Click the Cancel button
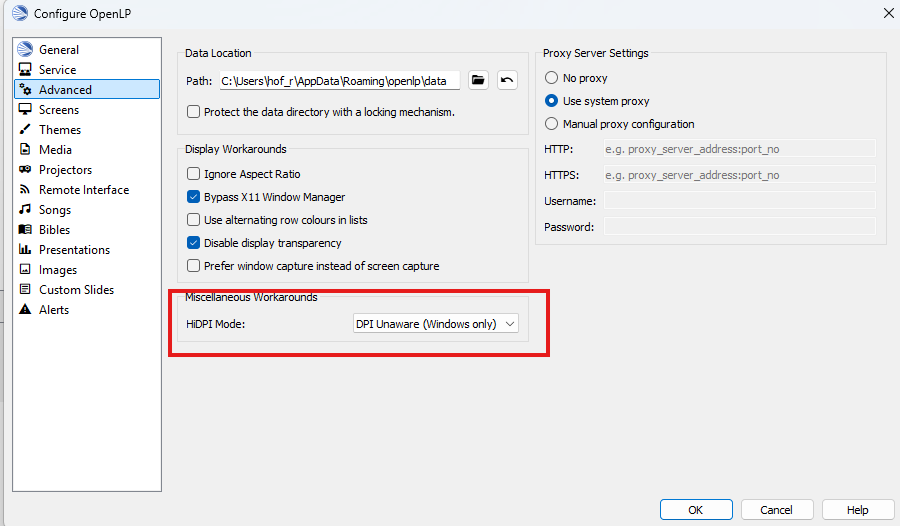The height and width of the screenshot is (526, 900). coord(776,510)
